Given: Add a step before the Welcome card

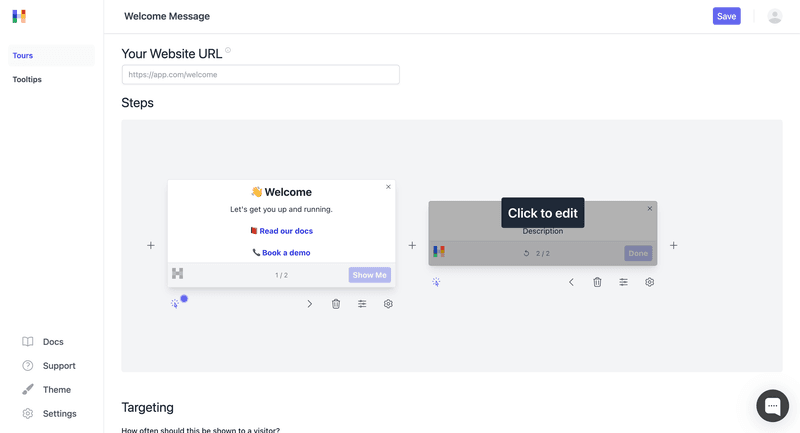Looking at the screenshot, I should pyautogui.click(x=151, y=245).
